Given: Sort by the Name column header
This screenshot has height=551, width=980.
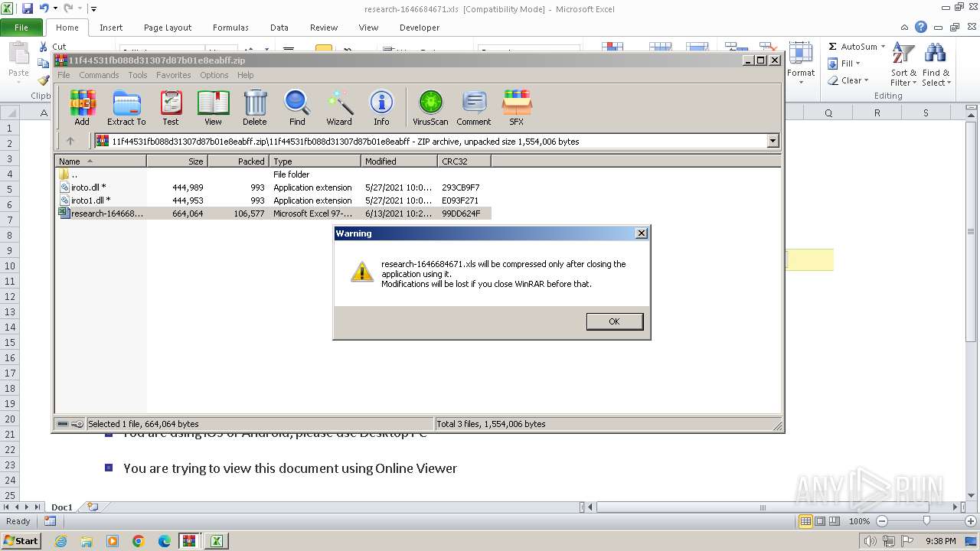Looking at the screenshot, I should point(100,161).
